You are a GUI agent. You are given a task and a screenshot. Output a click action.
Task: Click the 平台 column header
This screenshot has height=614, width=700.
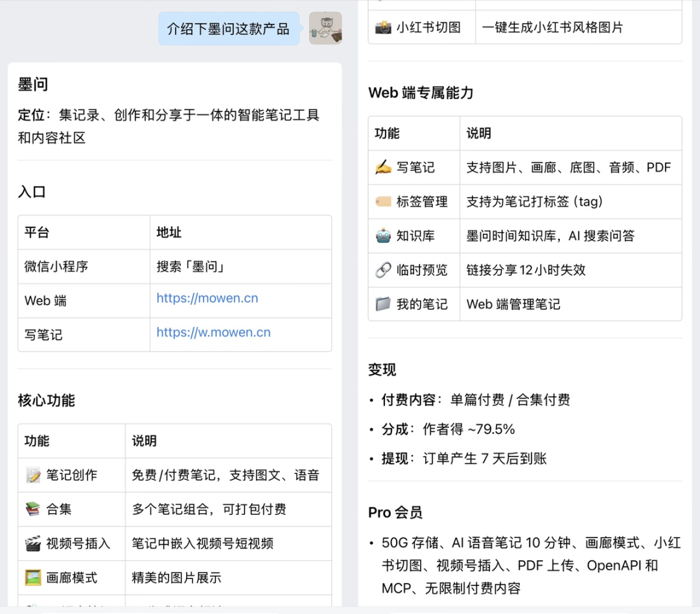pyautogui.click(x=84, y=233)
